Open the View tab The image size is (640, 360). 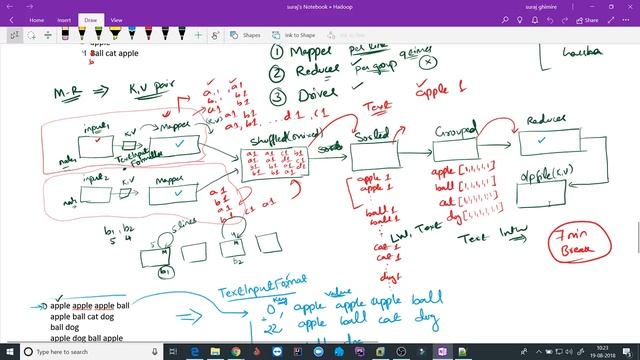pyautogui.click(x=116, y=20)
